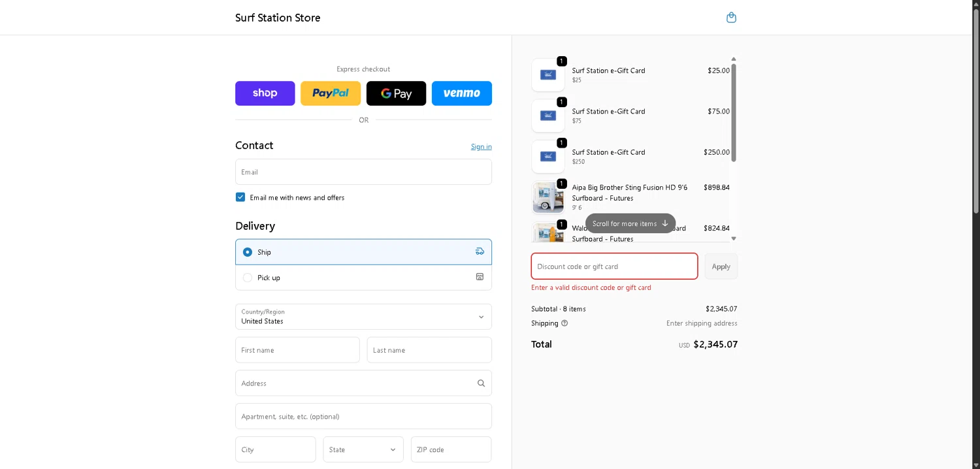Uncheck Email me with news and offers
This screenshot has height=469, width=980.
[240, 197]
